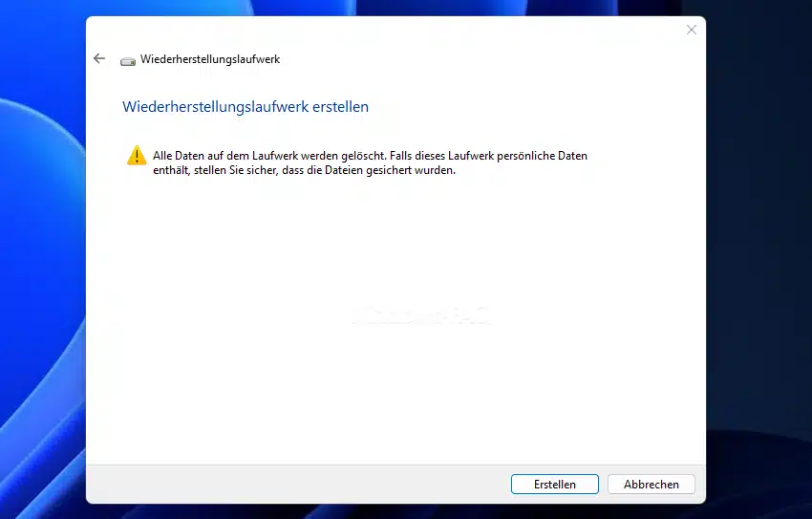This screenshot has width=812, height=519.
Task: Click the Erstellen button
Action: [x=555, y=485]
